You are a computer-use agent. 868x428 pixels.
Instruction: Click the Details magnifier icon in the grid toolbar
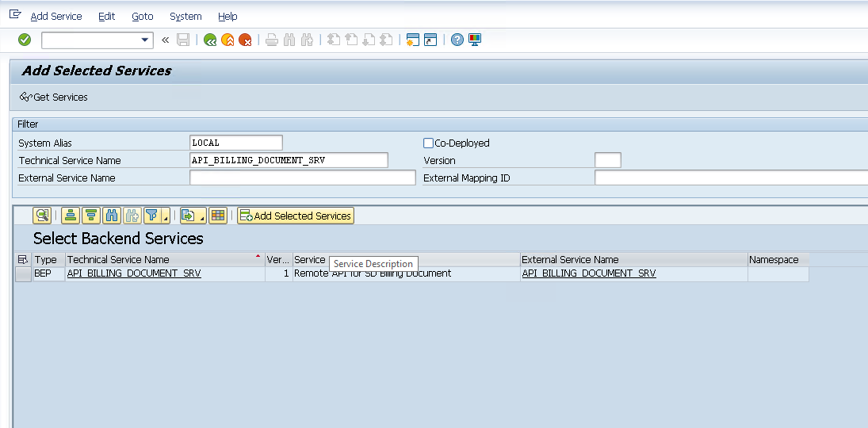coord(42,216)
